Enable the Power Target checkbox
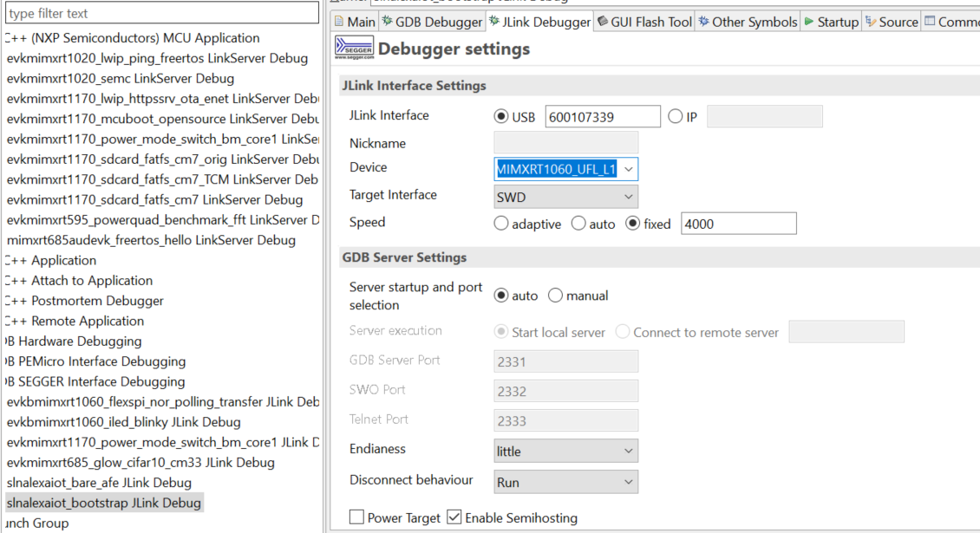Viewport: 980px width, 533px height. [x=356, y=517]
